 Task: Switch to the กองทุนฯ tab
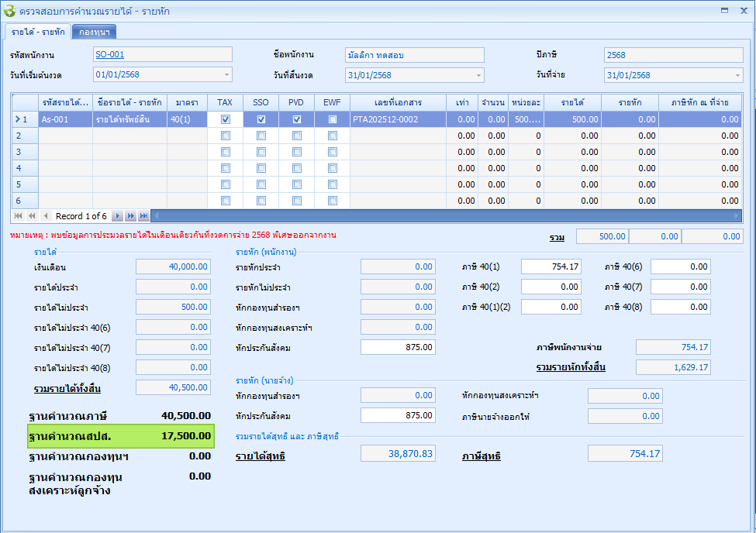click(94, 32)
